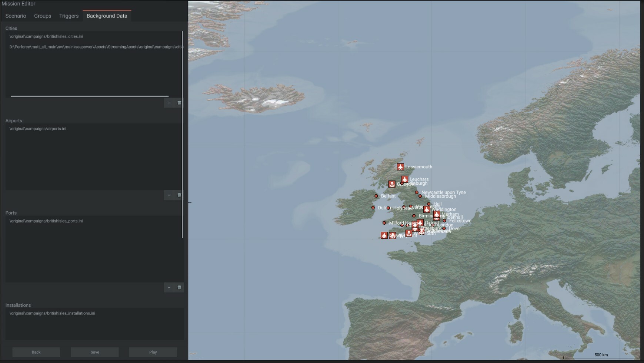Click the add icon in the Airports section
This screenshot has width=644, height=363.
point(169,195)
